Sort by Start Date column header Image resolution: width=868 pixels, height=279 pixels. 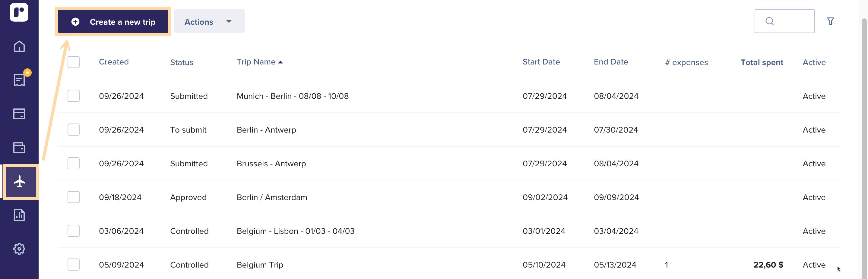tap(541, 62)
